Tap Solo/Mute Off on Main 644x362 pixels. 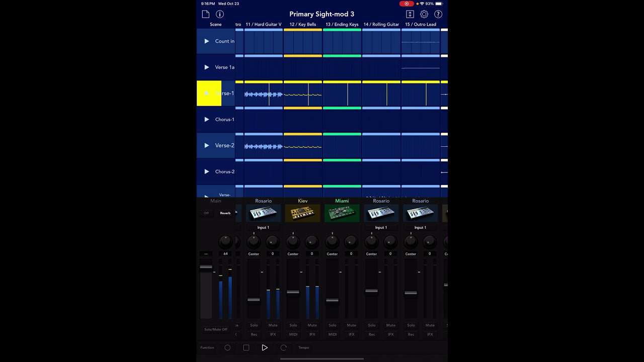(x=216, y=329)
